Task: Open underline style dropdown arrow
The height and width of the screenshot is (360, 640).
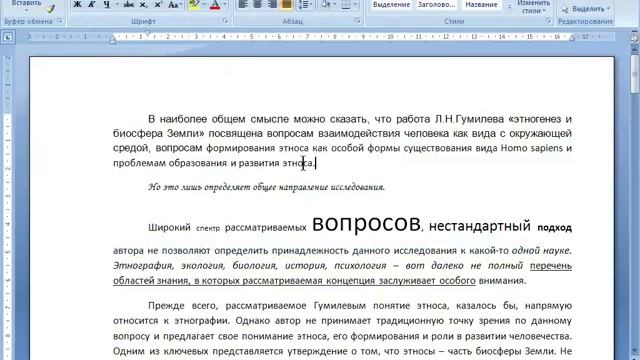Action: [x=117, y=5]
